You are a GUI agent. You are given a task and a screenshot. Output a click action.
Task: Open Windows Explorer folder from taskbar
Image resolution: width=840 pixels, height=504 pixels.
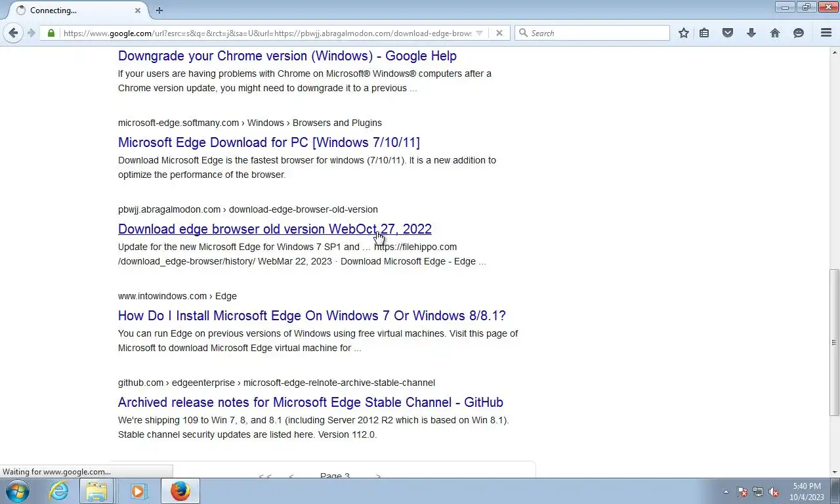coord(96,491)
